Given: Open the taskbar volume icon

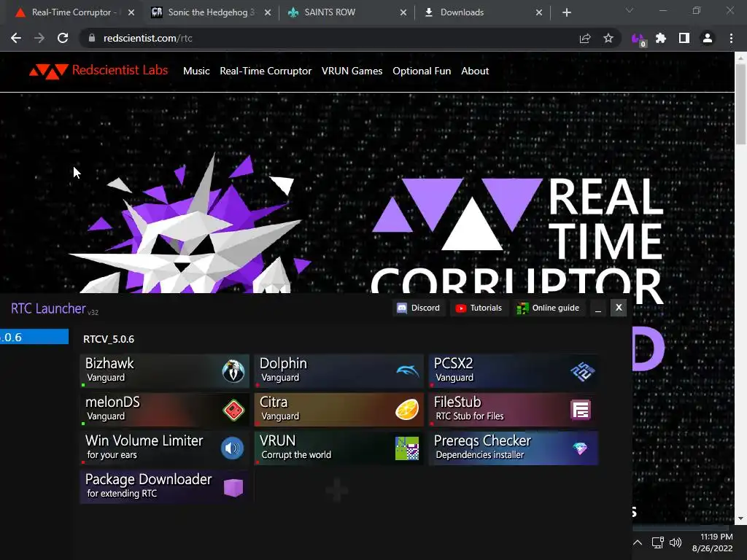Looking at the screenshot, I should pyautogui.click(x=676, y=542).
